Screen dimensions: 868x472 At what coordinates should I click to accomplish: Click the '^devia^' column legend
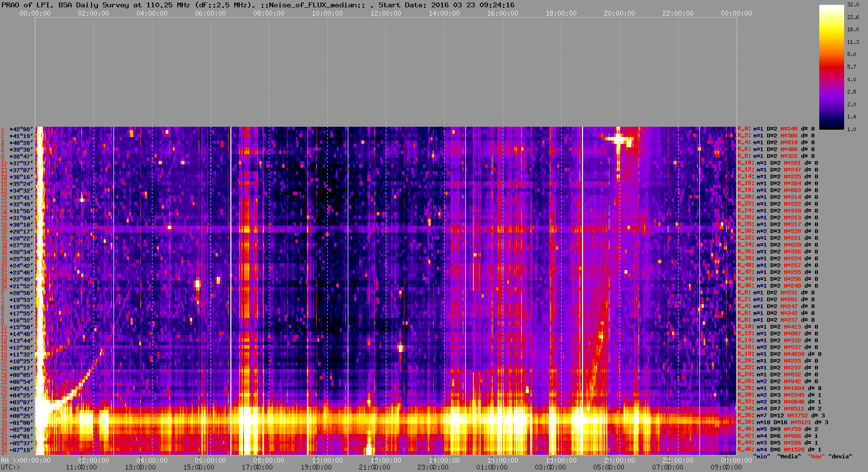(840, 457)
